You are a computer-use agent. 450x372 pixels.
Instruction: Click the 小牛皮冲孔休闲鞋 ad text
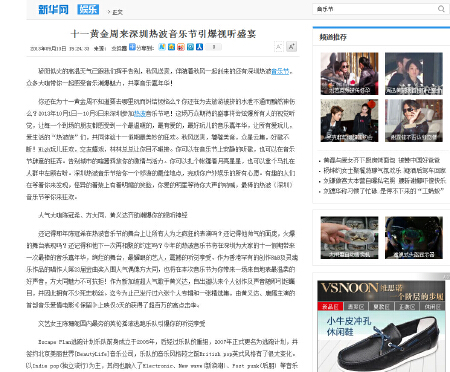[349, 326]
